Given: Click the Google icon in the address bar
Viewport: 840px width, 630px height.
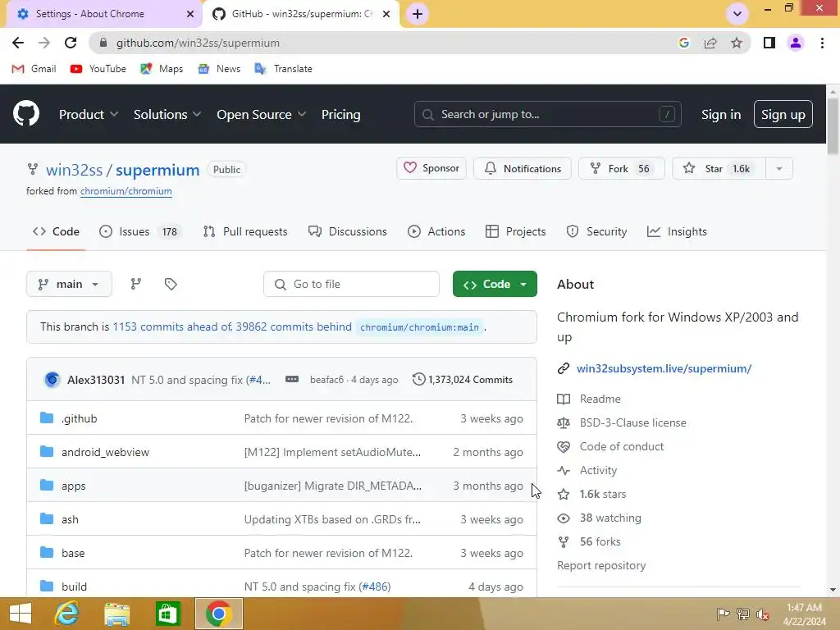Looking at the screenshot, I should coord(683,43).
